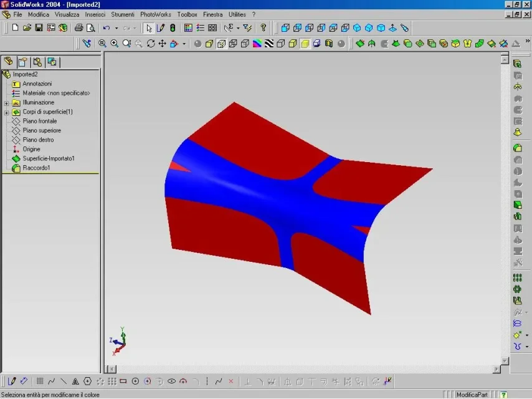This screenshot has width=532, height=399.
Task: Select Piano destro in the tree
Action: (38, 140)
